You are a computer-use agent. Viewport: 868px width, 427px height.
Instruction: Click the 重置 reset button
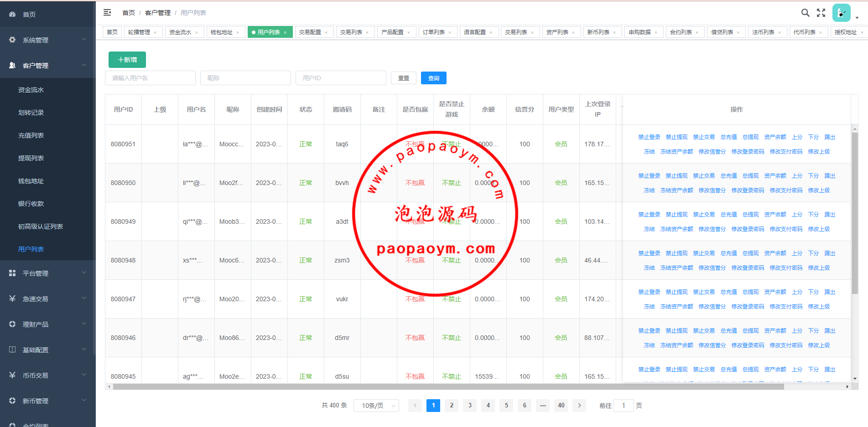pos(404,78)
